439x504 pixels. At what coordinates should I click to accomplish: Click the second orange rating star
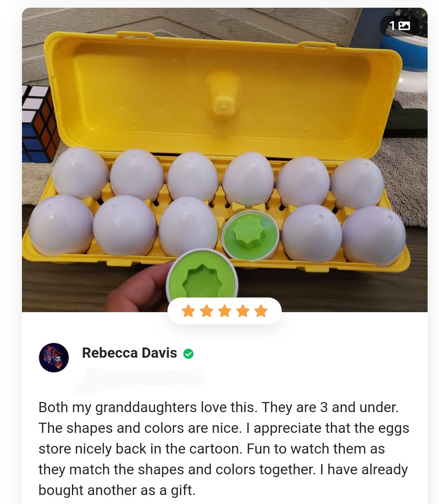[x=206, y=311]
